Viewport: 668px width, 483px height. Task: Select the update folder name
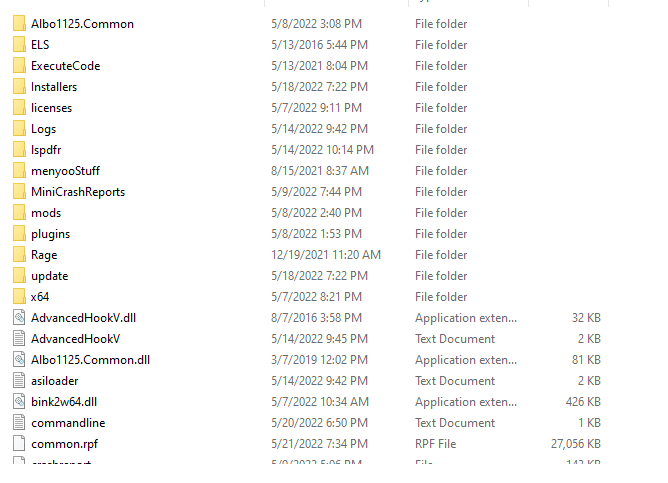pyautogui.click(x=49, y=276)
